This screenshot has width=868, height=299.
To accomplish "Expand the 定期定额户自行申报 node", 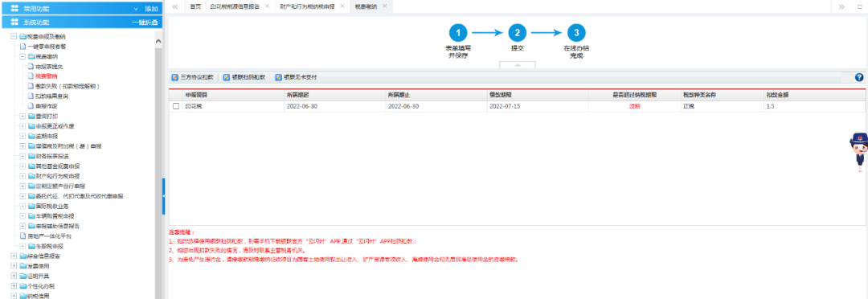I will [23, 186].
